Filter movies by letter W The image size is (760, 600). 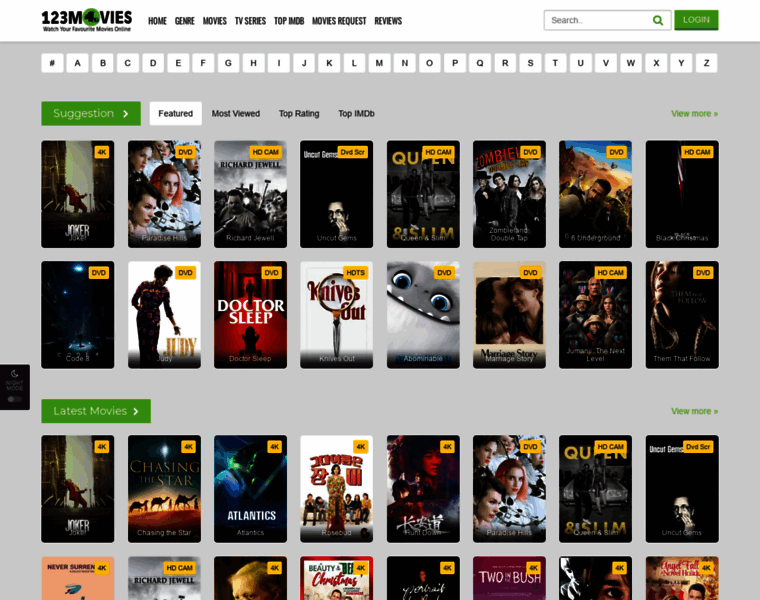[631, 63]
